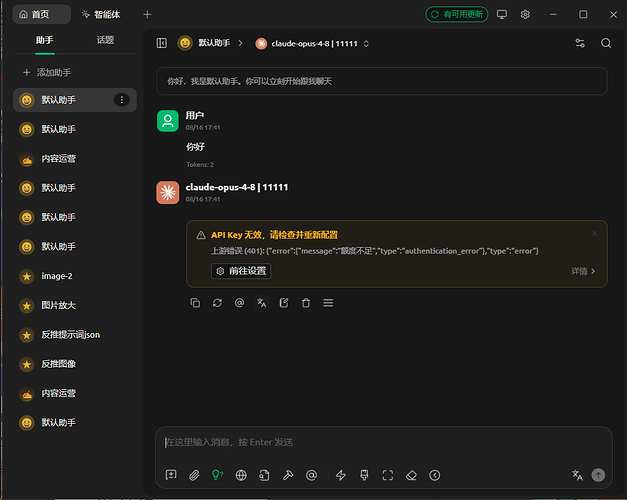Image resolution: width=627 pixels, height=500 pixels.
Task: Click the orange claude model avatar in message
Action: pyautogui.click(x=168, y=192)
